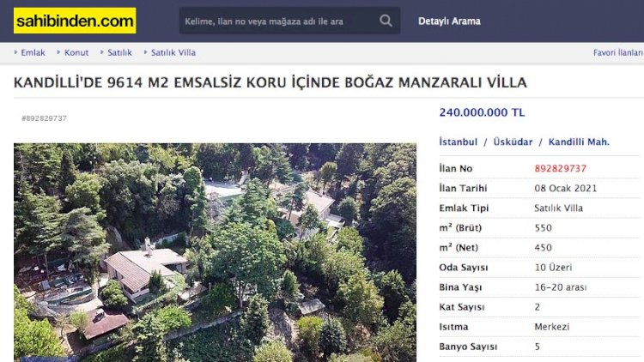This screenshot has height=362, width=644.
Task: Click the red listing number 892829737
Action: click(x=560, y=168)
